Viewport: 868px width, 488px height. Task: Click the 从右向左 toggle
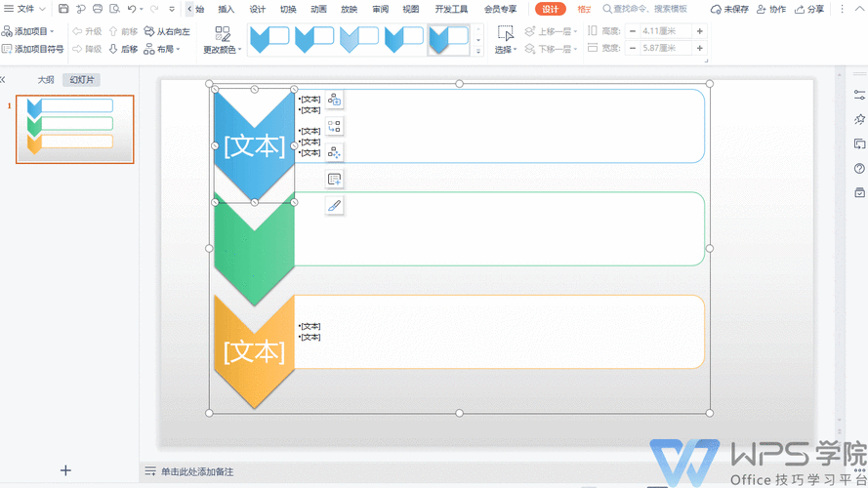[x=167, y=31]
